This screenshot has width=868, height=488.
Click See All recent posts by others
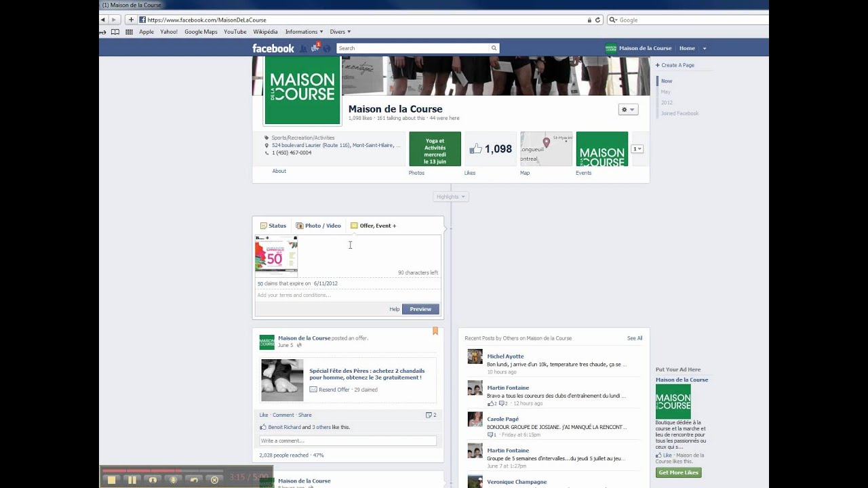(x=635, y=338)
